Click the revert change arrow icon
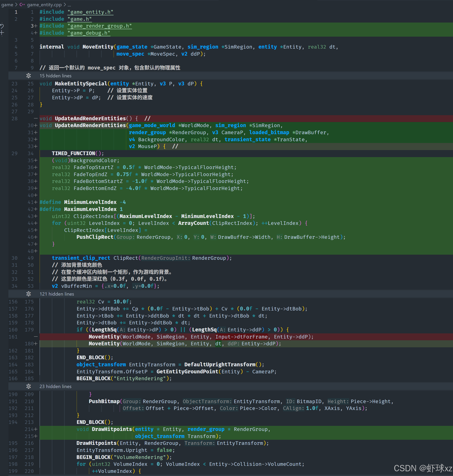The image size is (453, 476). 2,26
